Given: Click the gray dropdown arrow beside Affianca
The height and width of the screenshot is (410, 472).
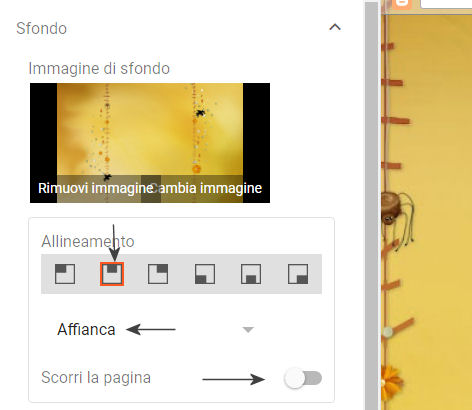Looking at the screenshot, I should tap(248, 330).
